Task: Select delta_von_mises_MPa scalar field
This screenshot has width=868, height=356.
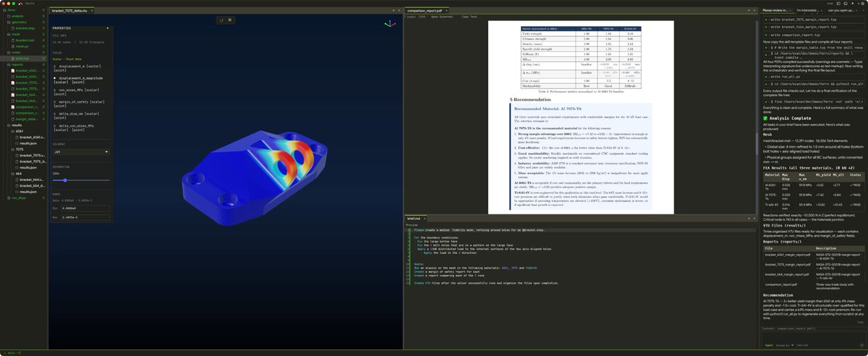Action: [78, 128]
